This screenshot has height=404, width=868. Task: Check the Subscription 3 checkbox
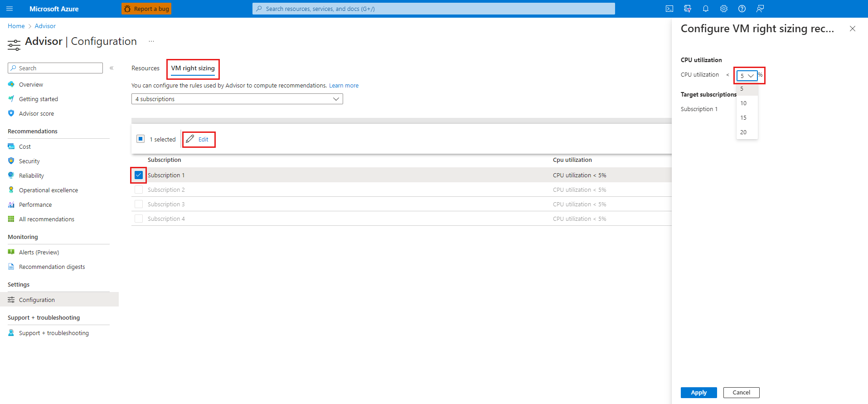tap(139, 204)
